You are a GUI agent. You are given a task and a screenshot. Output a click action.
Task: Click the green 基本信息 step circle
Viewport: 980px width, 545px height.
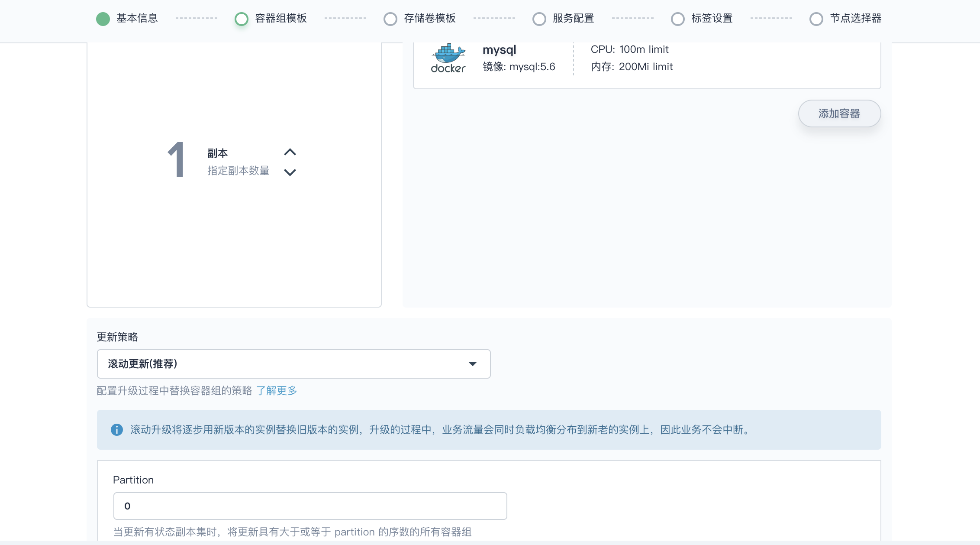pyautogui.click(x=103, y=19)
